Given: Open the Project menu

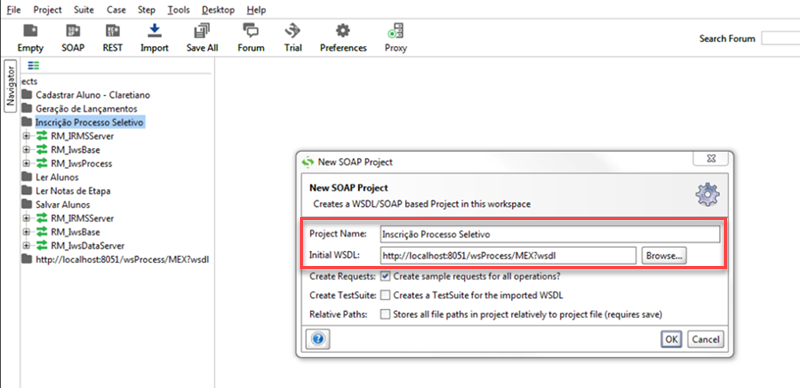Looking at the screenshot, I should (47, 10).
